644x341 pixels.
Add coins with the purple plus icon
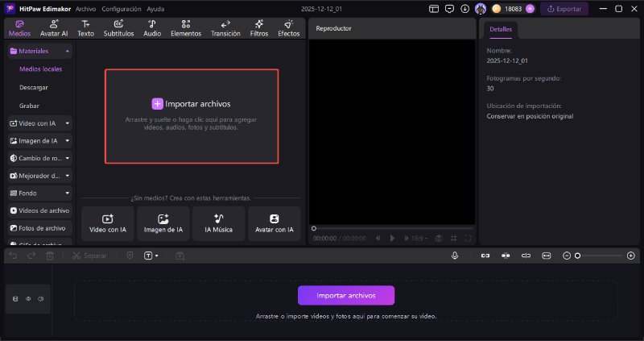[x=530, y=9]
